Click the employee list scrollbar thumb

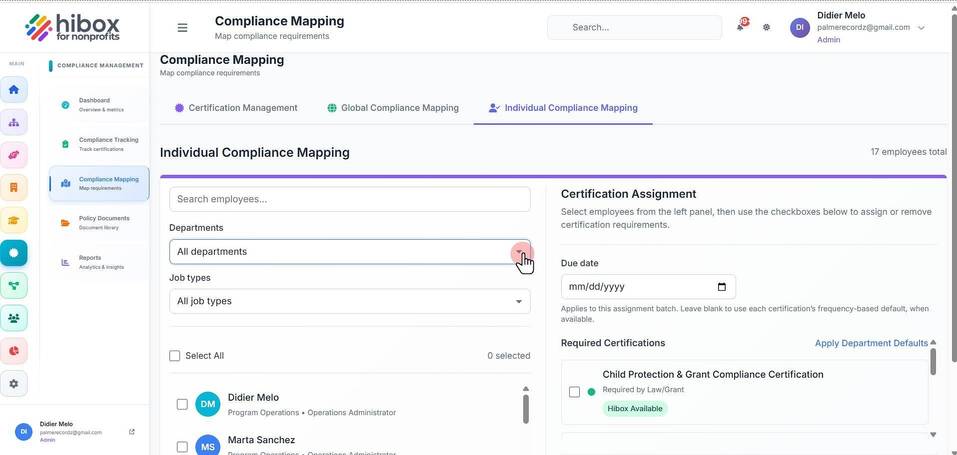pyautogui.click(x=525, y=409)
